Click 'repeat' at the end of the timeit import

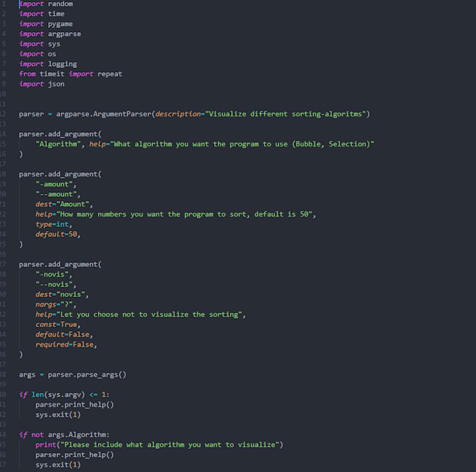tap(110, 74)
